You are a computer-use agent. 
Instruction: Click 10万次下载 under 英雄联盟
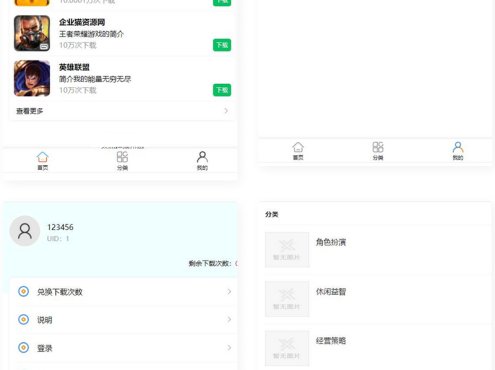pyautogui.click(x=78, y=90)
